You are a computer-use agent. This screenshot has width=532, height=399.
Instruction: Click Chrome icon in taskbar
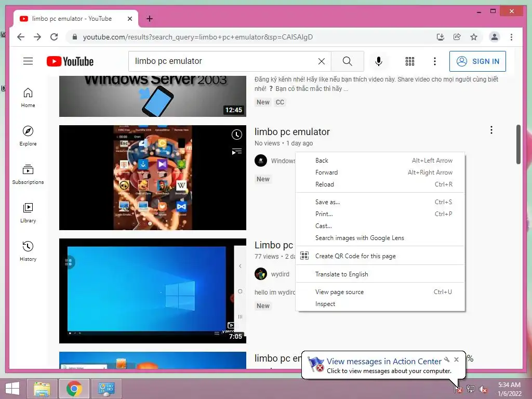[x=74, y=389]
